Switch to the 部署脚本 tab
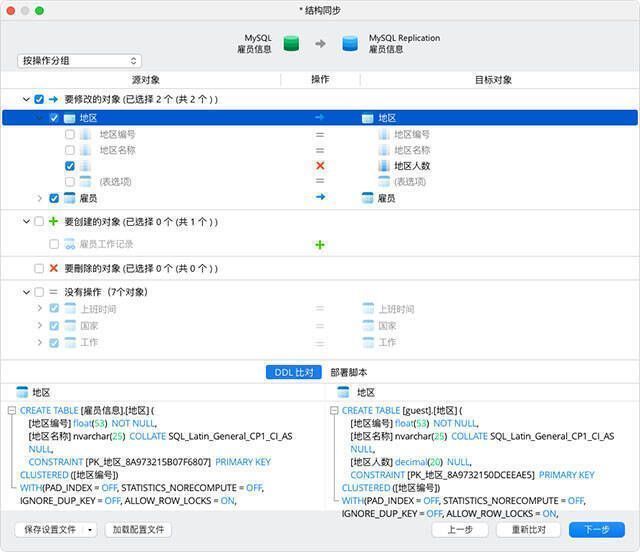The image size is (640, 552). coord(348,372)
